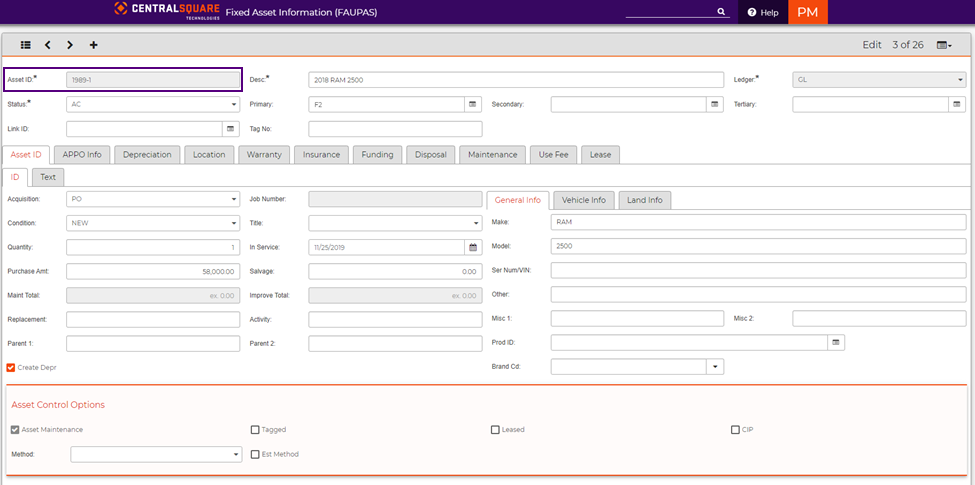Click the Purchase Amt field
The height and width of the screenshot is (485, 975).
pyautogui.click(x=153, y=272)
